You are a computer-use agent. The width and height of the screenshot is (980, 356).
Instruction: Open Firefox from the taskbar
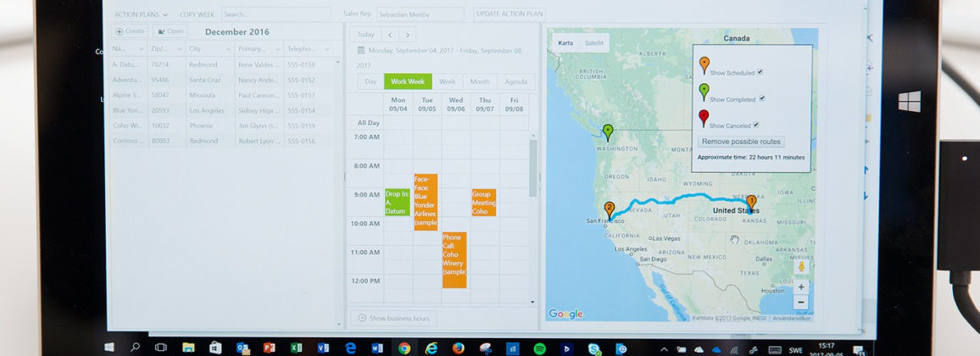coord(459,348)
